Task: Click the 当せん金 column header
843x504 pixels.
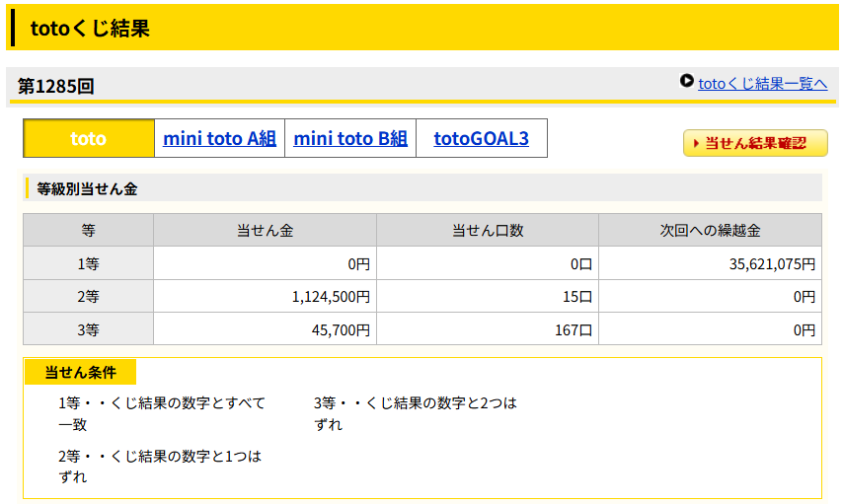Action: 266,231
